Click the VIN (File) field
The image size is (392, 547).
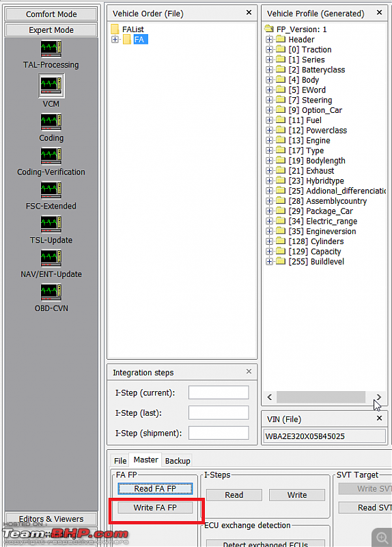[x=324, y=436]
